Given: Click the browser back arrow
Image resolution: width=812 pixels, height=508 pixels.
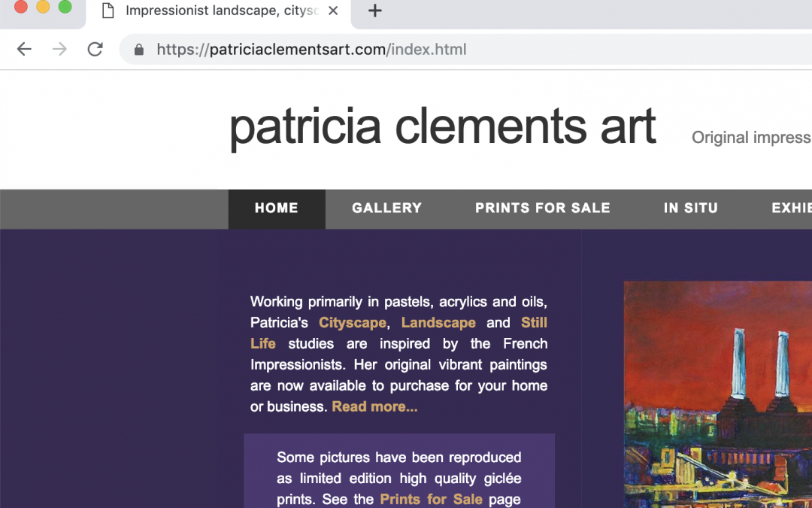Looking at the screenshot, I should (24, 49).
